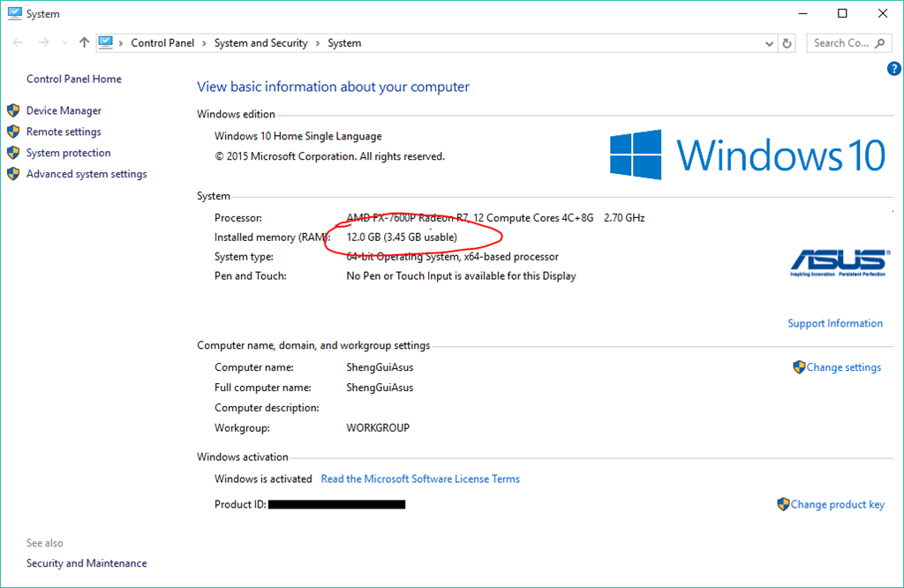Click the computer icon in address bar
Screen dimensions: 904x588
(x=106, y=42)
